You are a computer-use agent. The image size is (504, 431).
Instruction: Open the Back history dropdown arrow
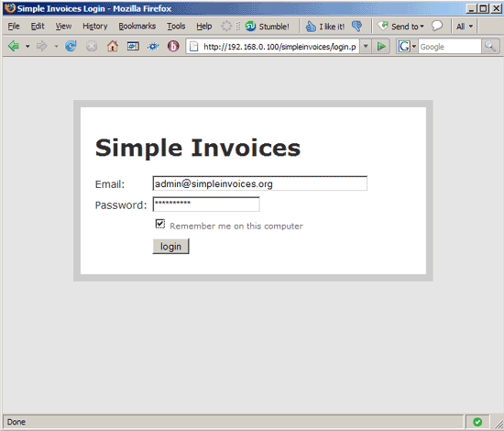(27, 47)
